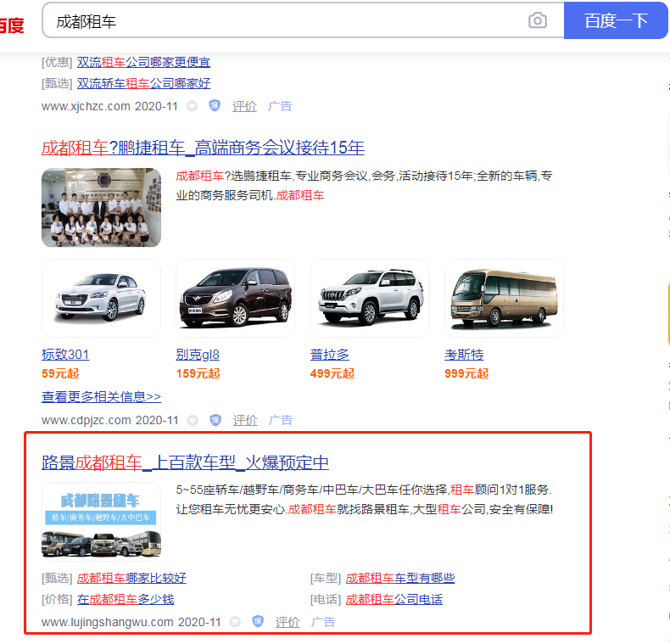Click shield icon beside www.lujingshangwu.com
The height and width of the screenshot is (644, 670).
point(258,622)
